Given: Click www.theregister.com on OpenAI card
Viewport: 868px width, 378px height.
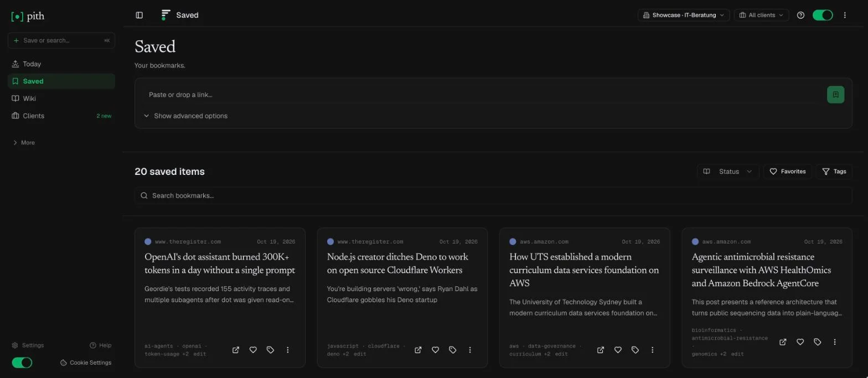Looking at the screenshot, I should point(188,242).
